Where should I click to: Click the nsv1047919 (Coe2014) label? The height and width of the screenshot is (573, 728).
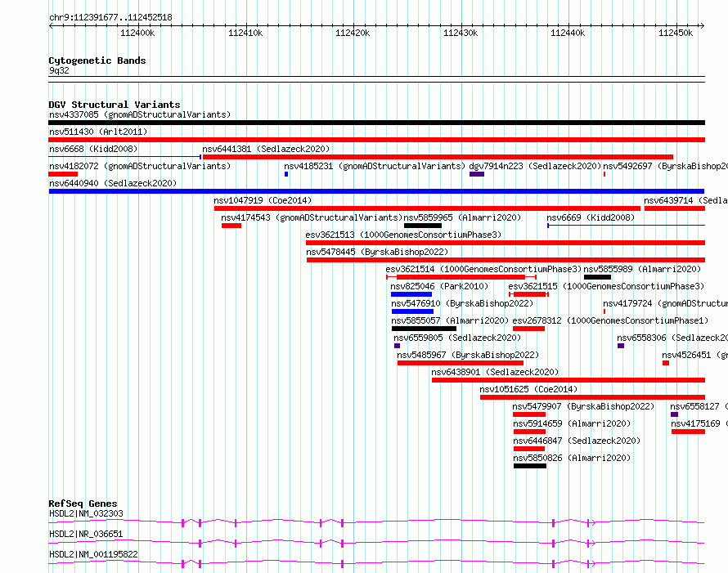coord(263,200)
